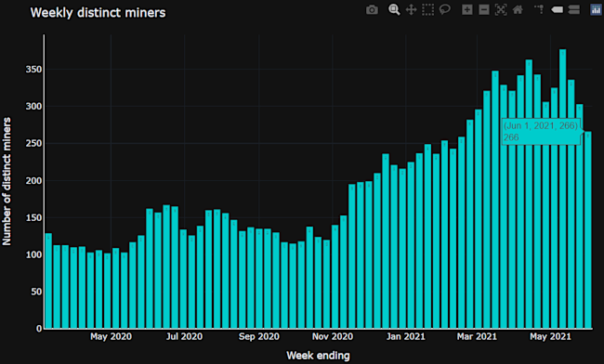Click the first bar at around 129 miners
This screenshot has width=604, height=364.
tap(48, 280)
